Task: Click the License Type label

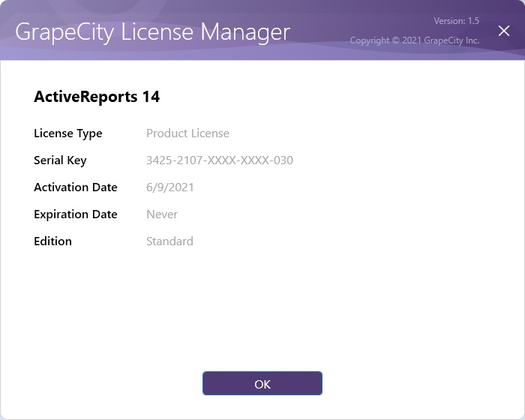Action: [x=68, y=133]
